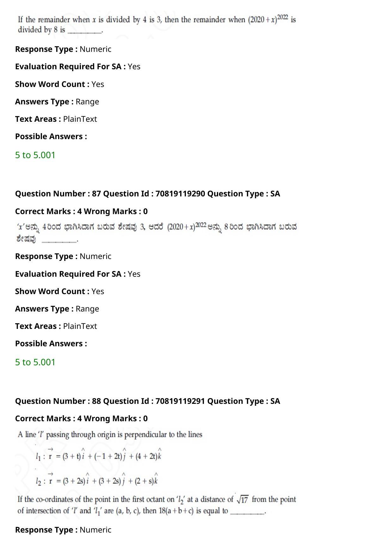Click the l2 line equation
The height and width of the screenshot is (555, 392).
tap(97, 479)
